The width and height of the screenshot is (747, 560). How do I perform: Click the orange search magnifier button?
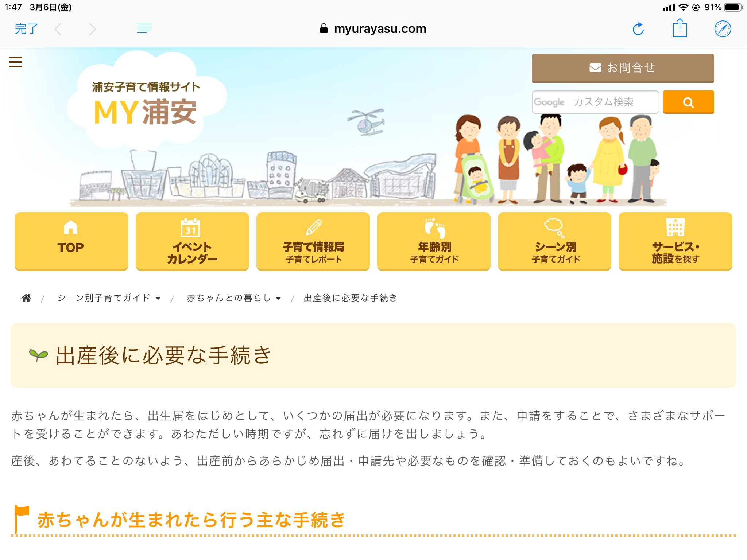click(x=688, y=102)
